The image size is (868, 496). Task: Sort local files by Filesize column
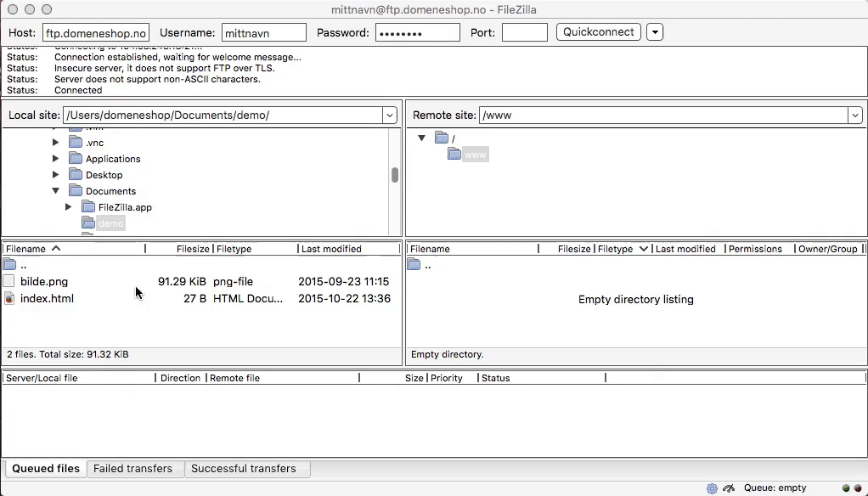pos(179,249)
